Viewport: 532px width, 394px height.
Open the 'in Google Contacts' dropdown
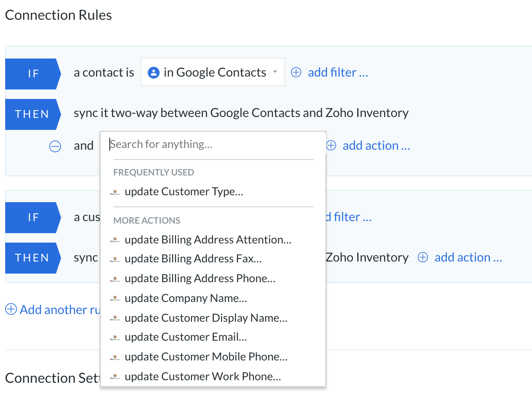(213, 72)
